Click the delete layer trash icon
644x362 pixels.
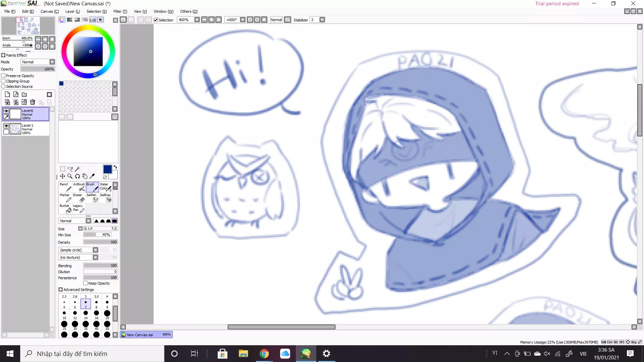coord(33,102)
